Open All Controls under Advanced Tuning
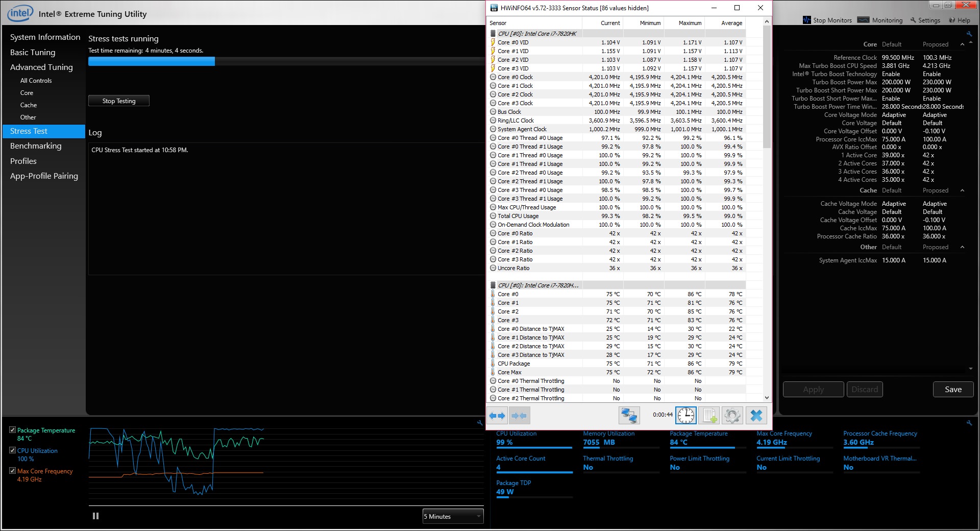The height and width of the screenshot is (531, 980). coord(36,81)
